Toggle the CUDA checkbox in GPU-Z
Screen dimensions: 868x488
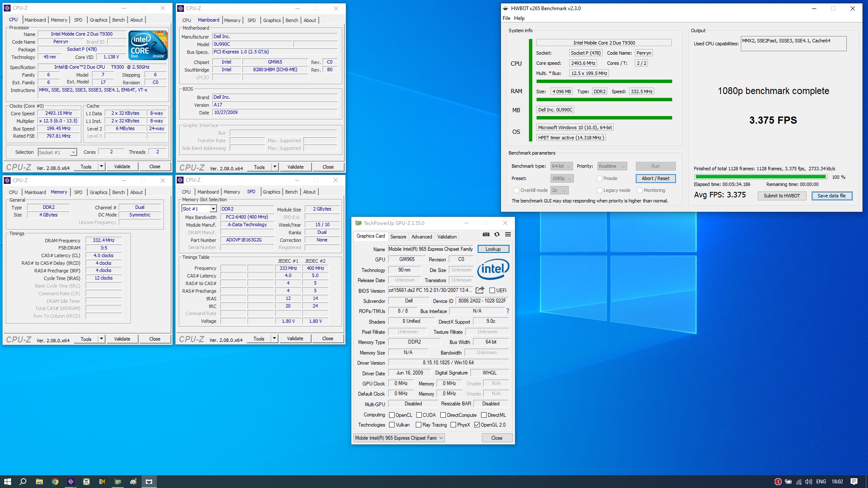coord(419,415)
